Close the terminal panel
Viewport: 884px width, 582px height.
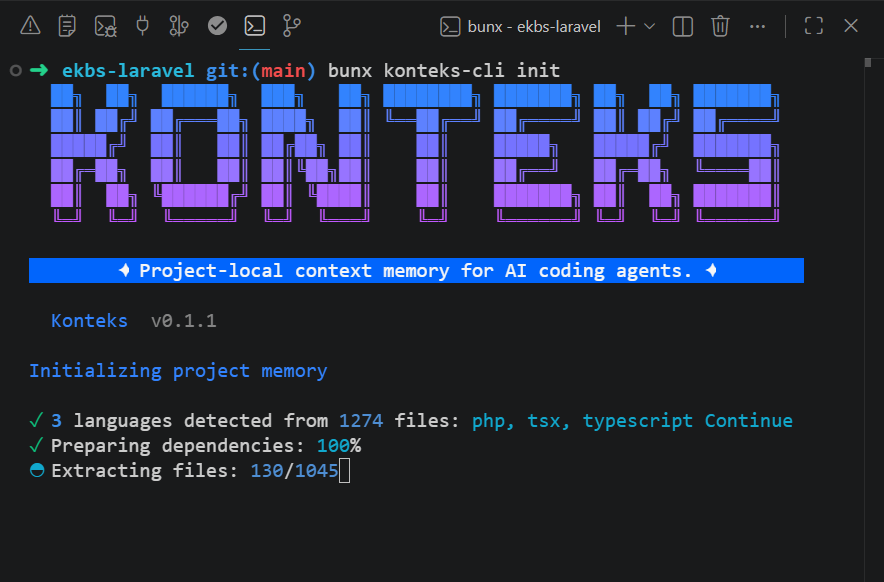(x=851, y=26)
